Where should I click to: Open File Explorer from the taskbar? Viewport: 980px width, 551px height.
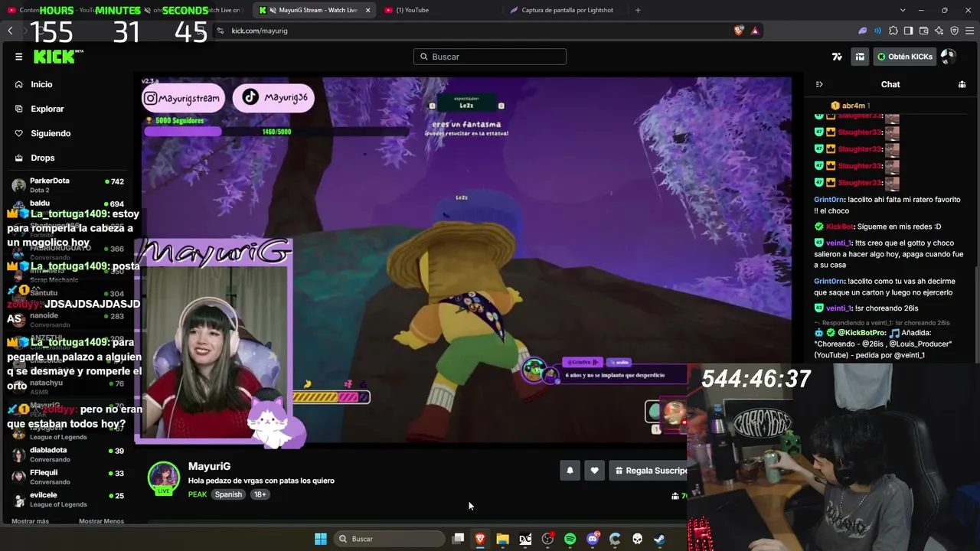[x=502, y=539]
